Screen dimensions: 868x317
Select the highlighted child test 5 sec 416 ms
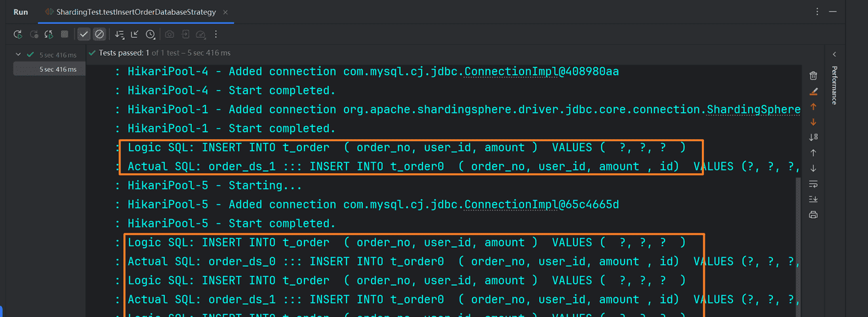50,69
